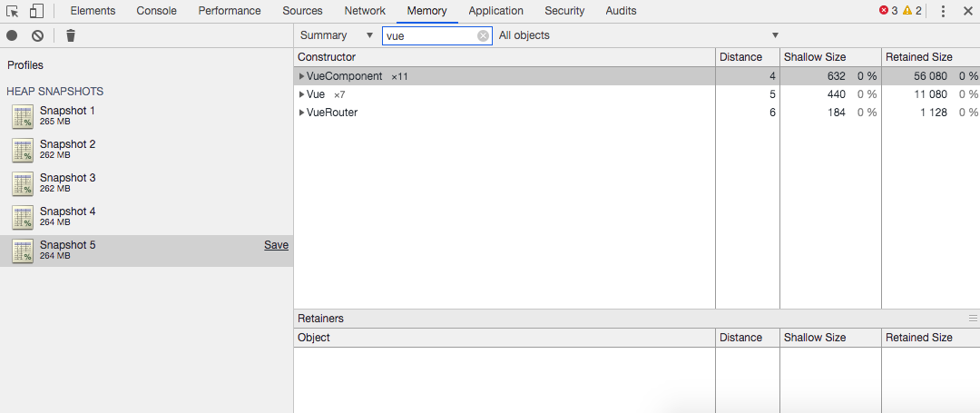Click the VueRouter retained size 1 128

click(934, 113)
